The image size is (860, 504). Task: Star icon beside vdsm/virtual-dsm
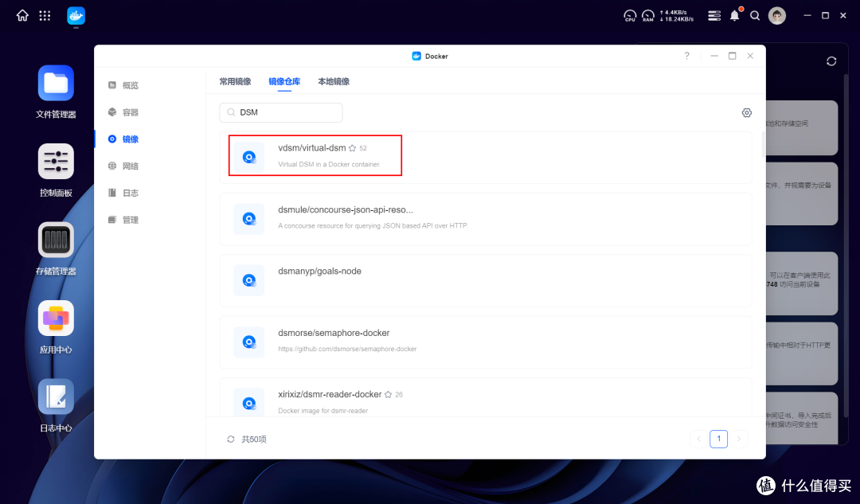353,148
